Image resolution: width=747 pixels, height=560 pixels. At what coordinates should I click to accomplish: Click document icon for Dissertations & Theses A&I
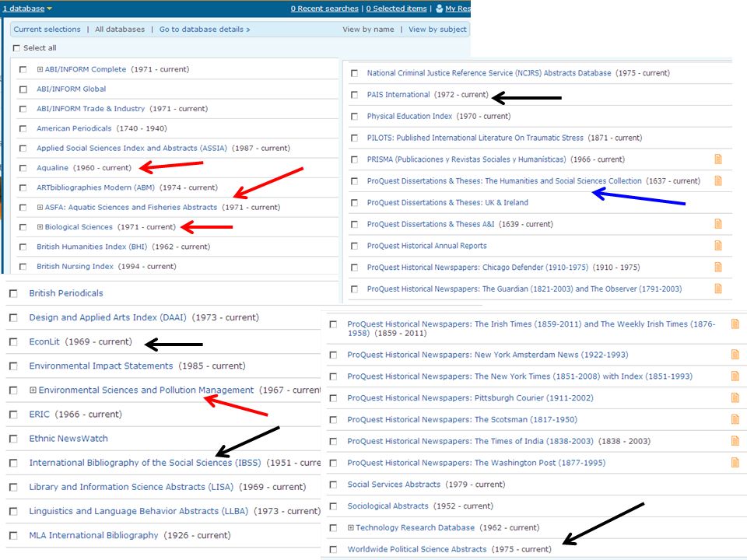click(718, 224)
